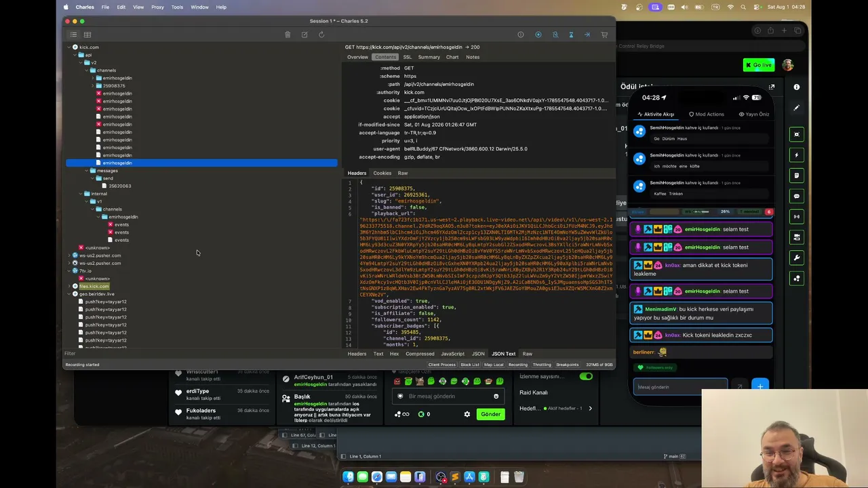
Task: Toggle Map Local in Charles status bar
Action: click(x=494, y=365)
